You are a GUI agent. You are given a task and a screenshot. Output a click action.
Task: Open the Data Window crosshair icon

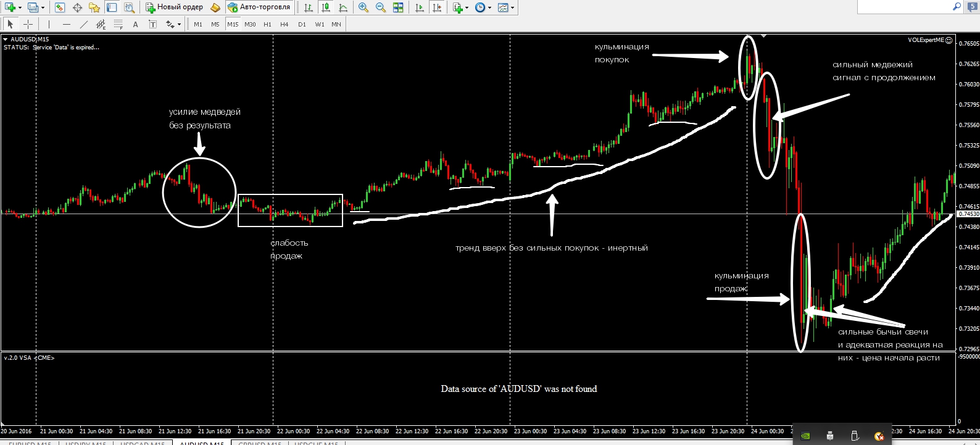click(77, 7)
